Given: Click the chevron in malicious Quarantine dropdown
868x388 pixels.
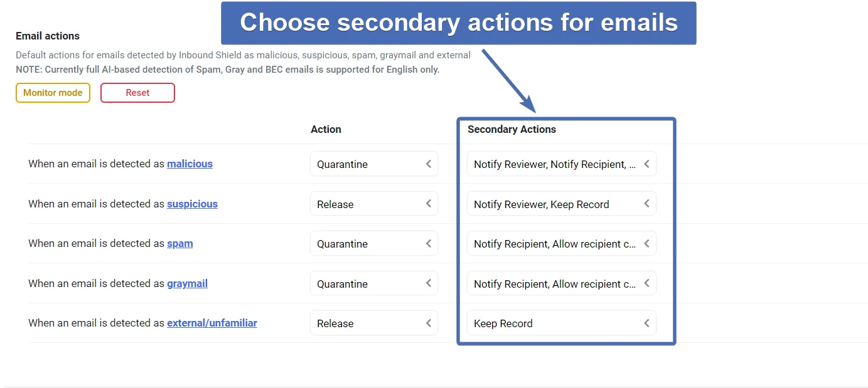Looking at the screenshot, I should point(429,164).
